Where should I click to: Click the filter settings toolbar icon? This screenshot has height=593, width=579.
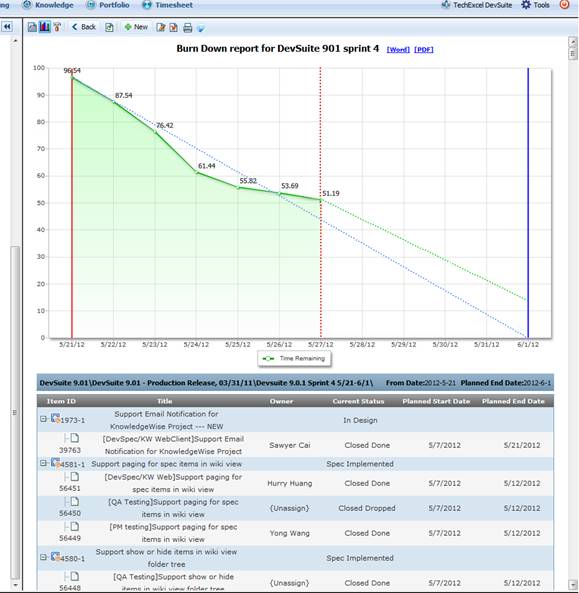click(x=57, y=27)
